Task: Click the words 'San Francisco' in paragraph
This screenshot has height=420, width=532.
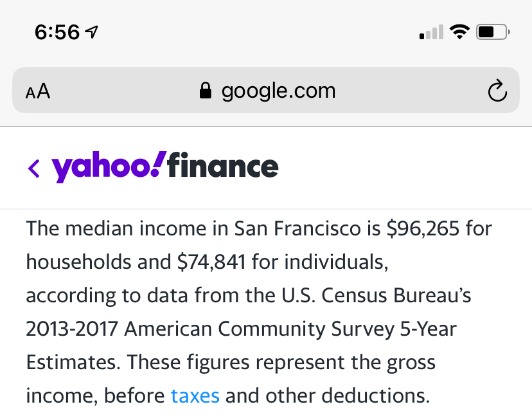Action: click(x=297, y=228)
